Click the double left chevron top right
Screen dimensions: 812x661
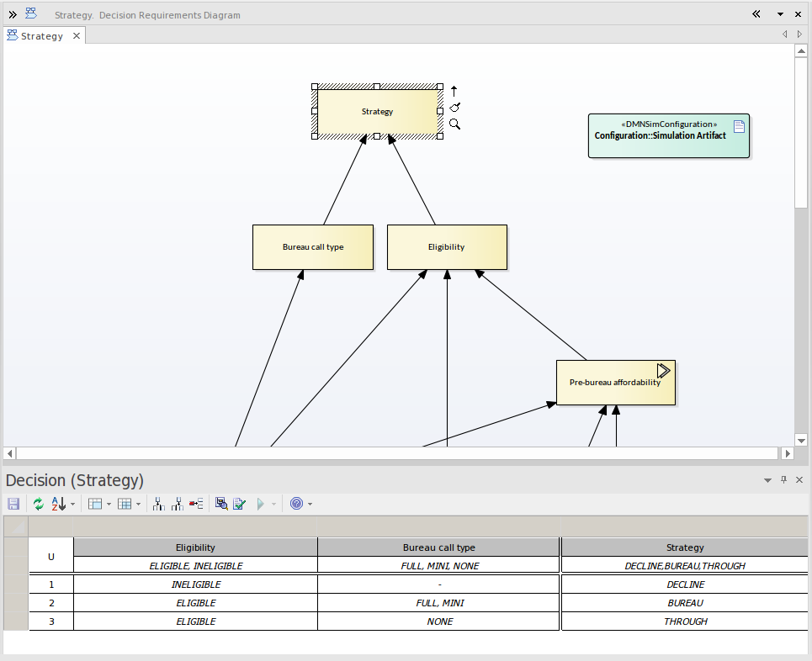[x=756, y=14]
